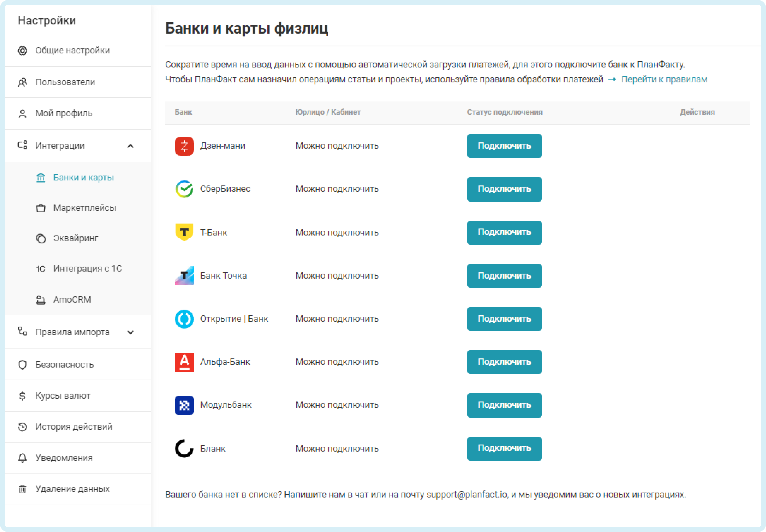Click the Статус подключения column header
766x532 pixels.
pyautogui.click(x=505, y=112)
